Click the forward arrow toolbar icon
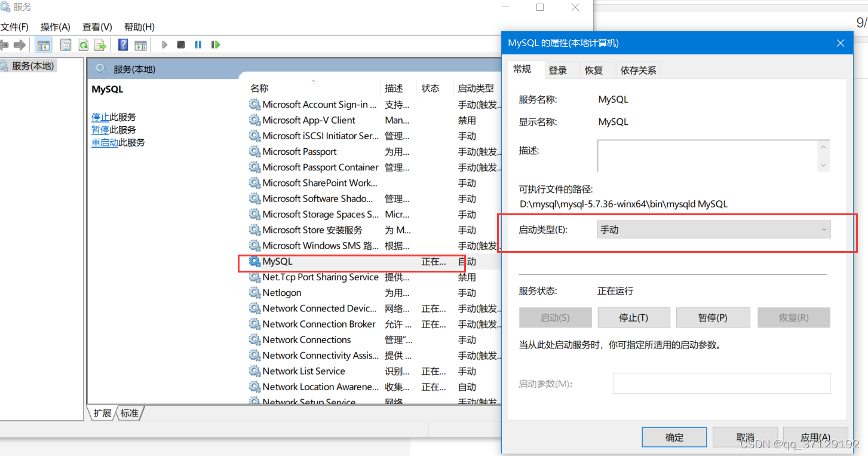The image size is (868, 456). pyautogui.click(x=19, y=45)
